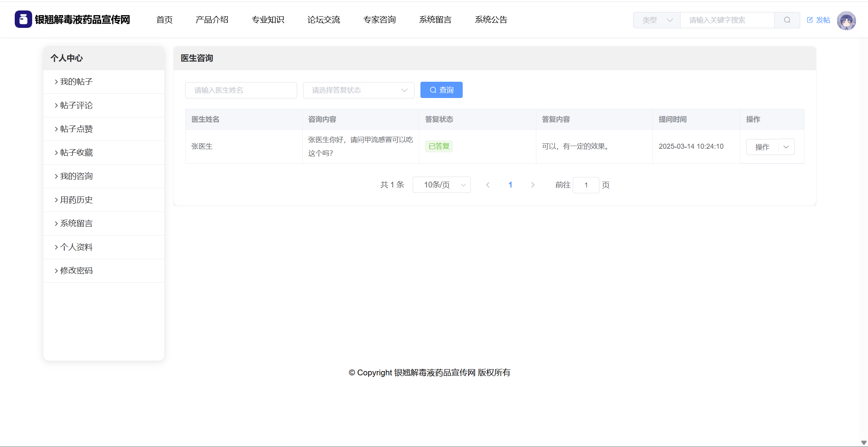Expand the 请选择答复状态 dropdown
868x447 pixels.
pos(358,90)
